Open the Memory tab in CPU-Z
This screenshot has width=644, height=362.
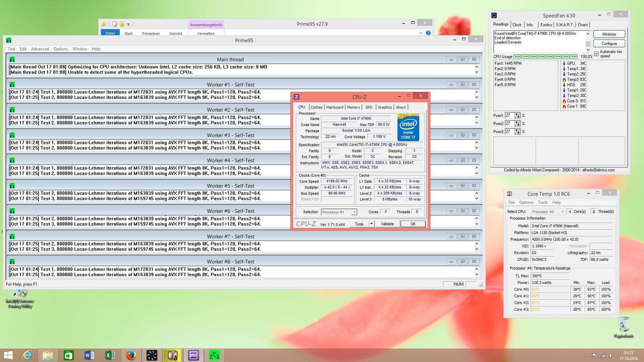tap(353, 107)
